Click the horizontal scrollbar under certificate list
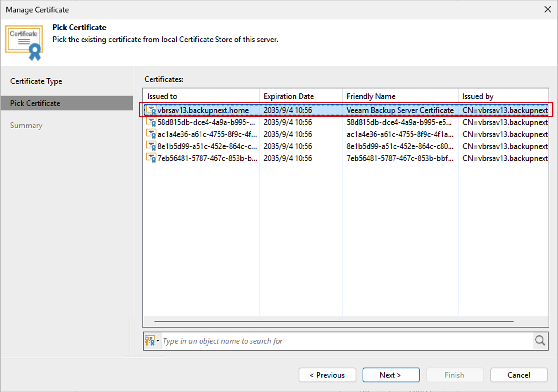This screenshot has height=392, width=558. coord(334,321)
